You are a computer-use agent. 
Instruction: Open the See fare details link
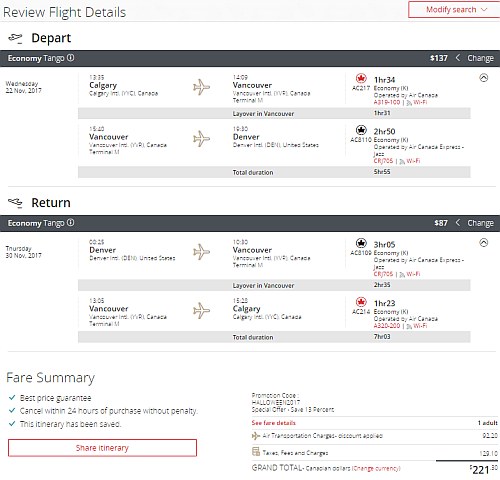click(274, 423)
